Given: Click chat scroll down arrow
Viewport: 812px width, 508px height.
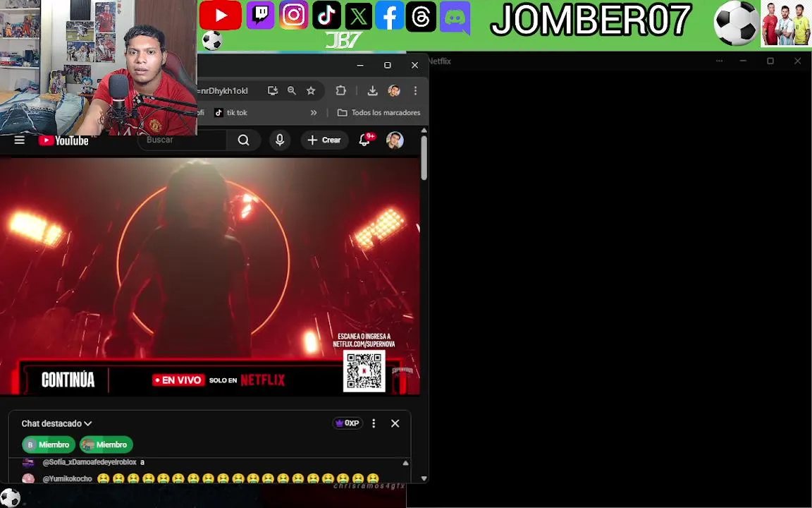Looking at the screenshot, I should coord(424,478).
